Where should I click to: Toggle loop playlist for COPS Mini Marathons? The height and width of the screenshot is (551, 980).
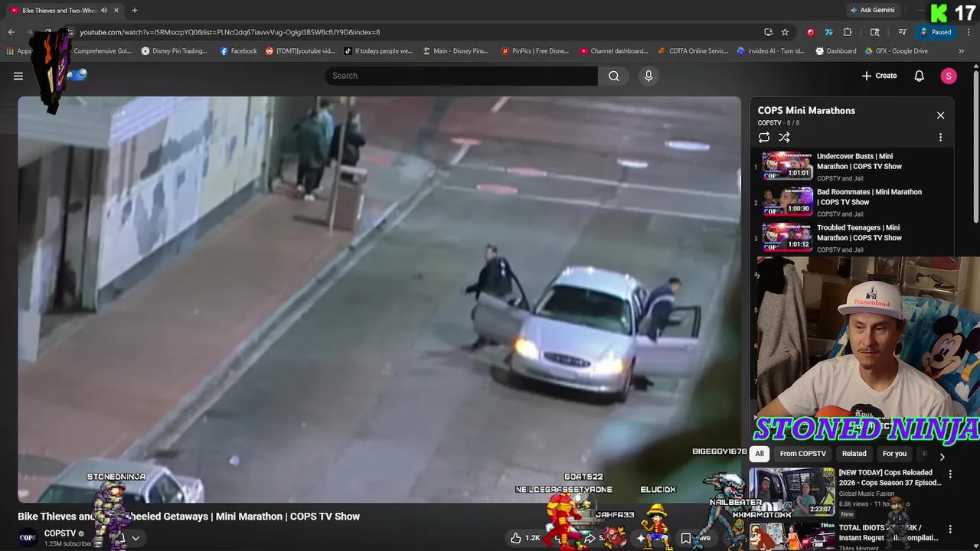[764, 138]
